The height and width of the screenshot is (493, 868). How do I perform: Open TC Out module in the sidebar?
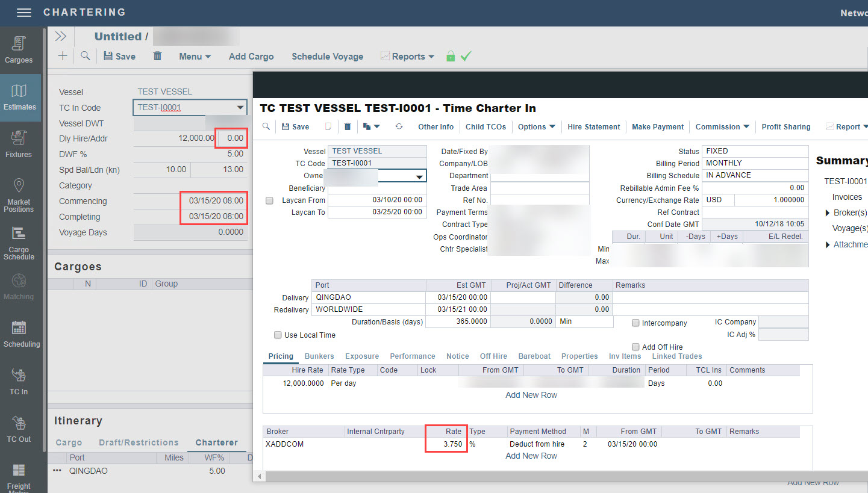tap(19, 429)
